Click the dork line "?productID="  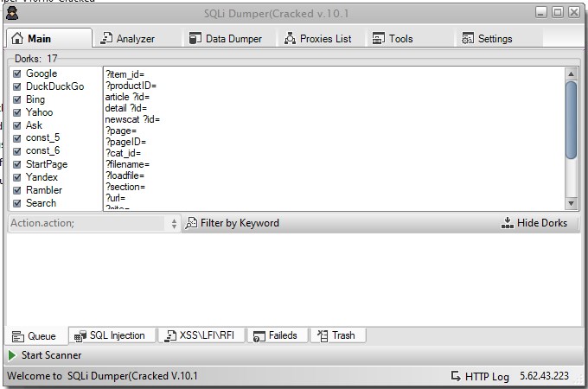(131, 86)
